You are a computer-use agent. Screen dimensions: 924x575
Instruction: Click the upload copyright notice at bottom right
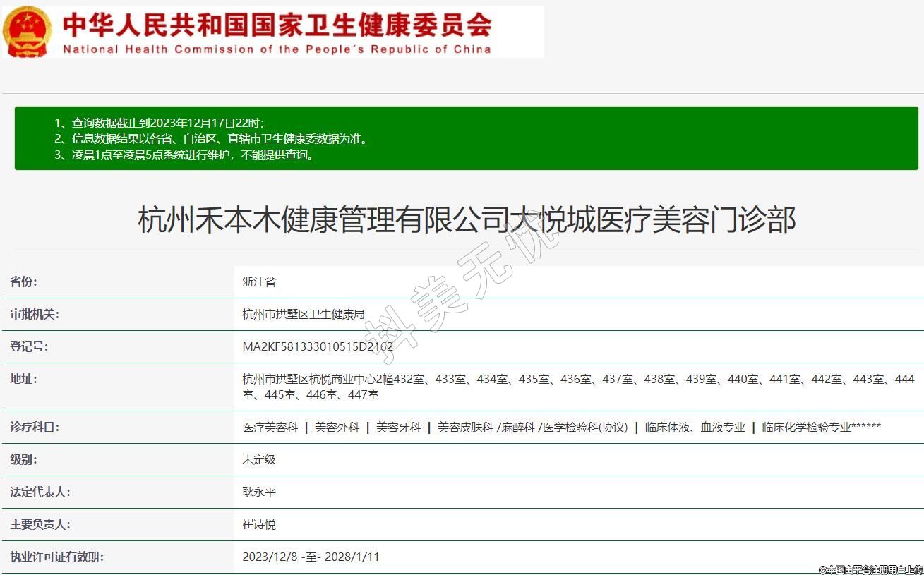click(870, 569)
